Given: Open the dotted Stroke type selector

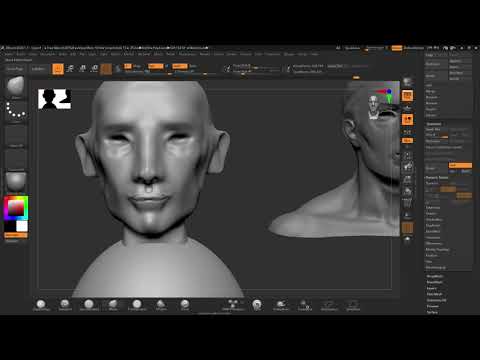Looking at the screenshot, I should click(16, 111).
